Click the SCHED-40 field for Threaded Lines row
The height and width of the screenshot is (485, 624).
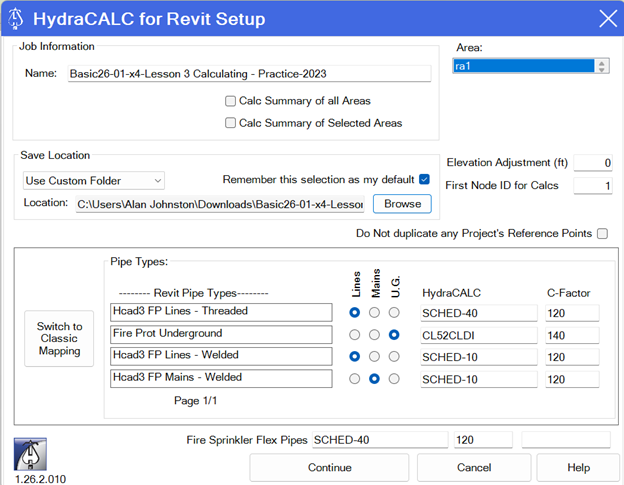pos(479,313)
